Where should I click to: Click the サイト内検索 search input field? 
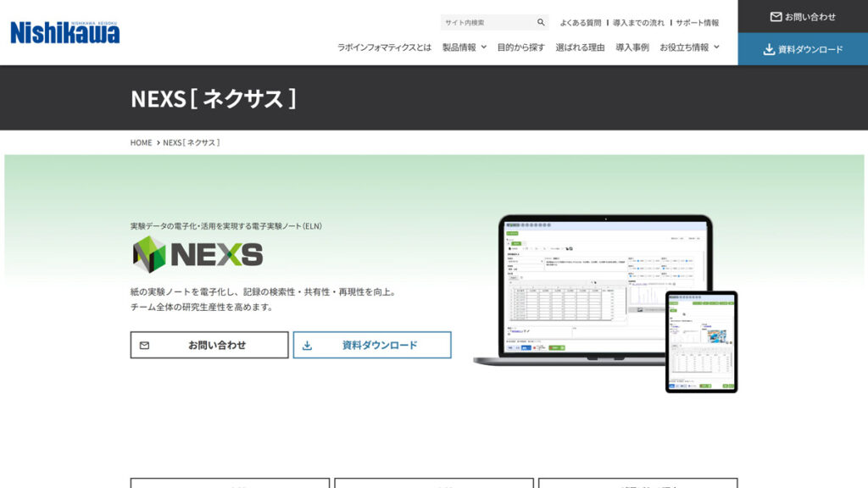point(483,21)
